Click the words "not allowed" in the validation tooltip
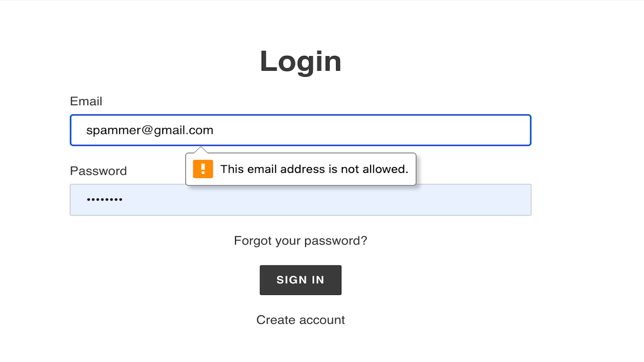Viewport: 644px width, 362px height. [x=374, y=169]
